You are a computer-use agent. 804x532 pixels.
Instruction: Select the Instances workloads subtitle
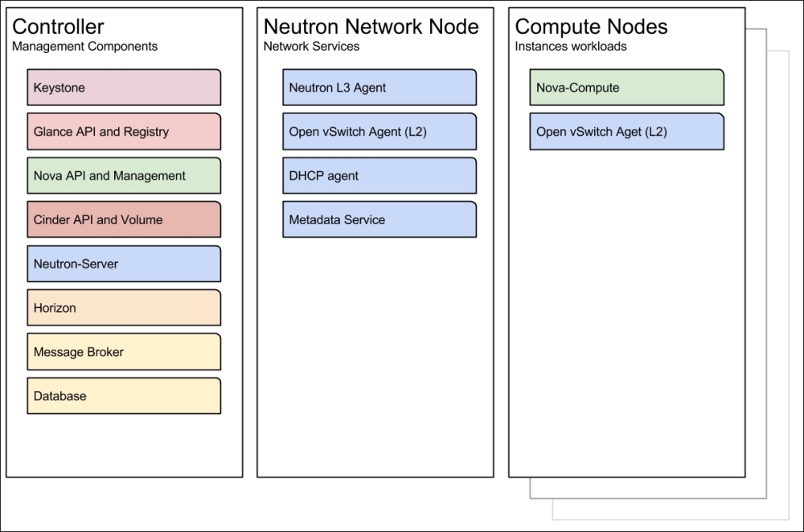571,46
